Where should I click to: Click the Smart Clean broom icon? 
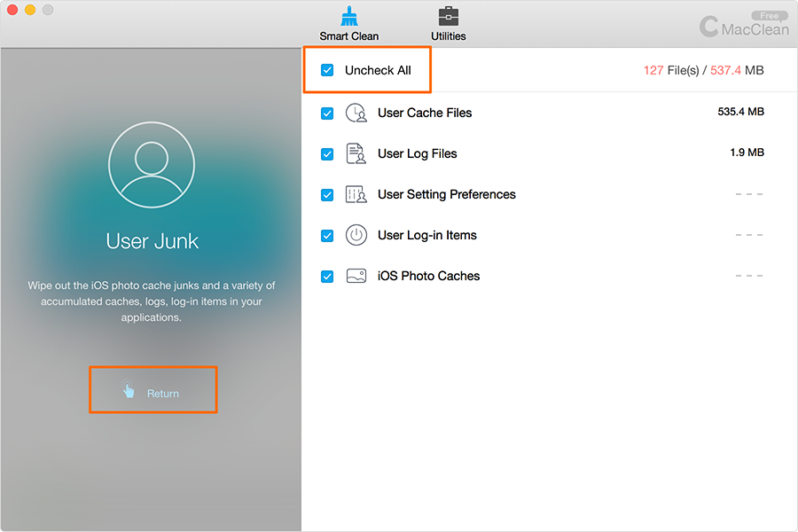[348, 17]
